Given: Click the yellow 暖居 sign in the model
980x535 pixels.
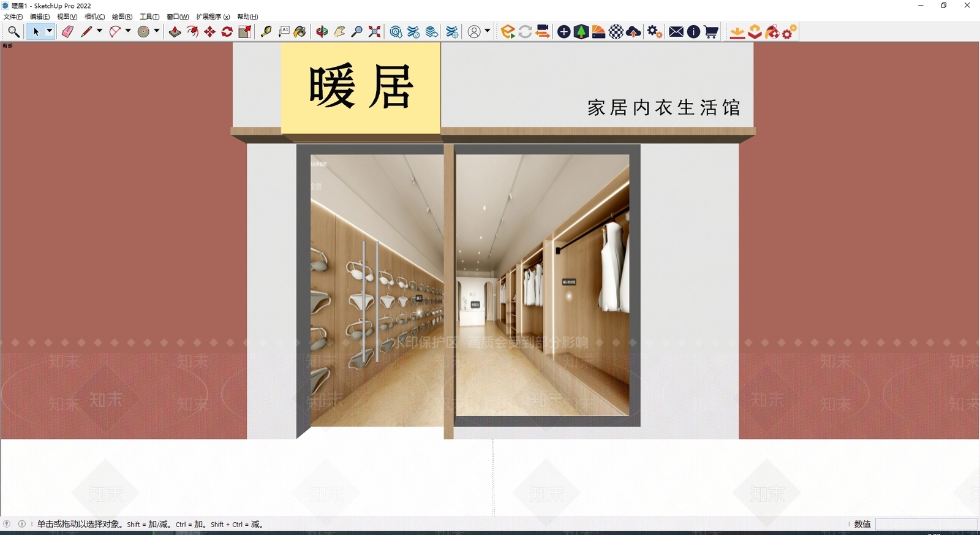Looking at the screenshot, I should pos(361,88).
